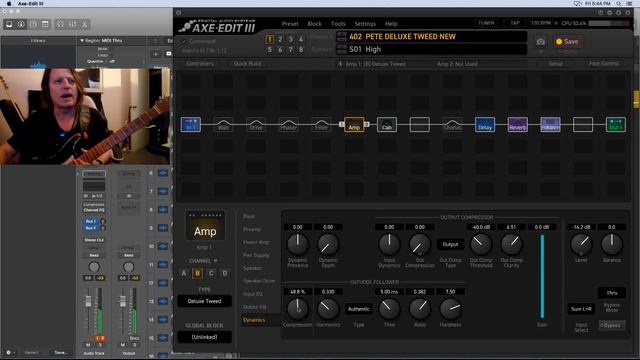
Task: Select scene 8 button
Action: tap(301, 50)
